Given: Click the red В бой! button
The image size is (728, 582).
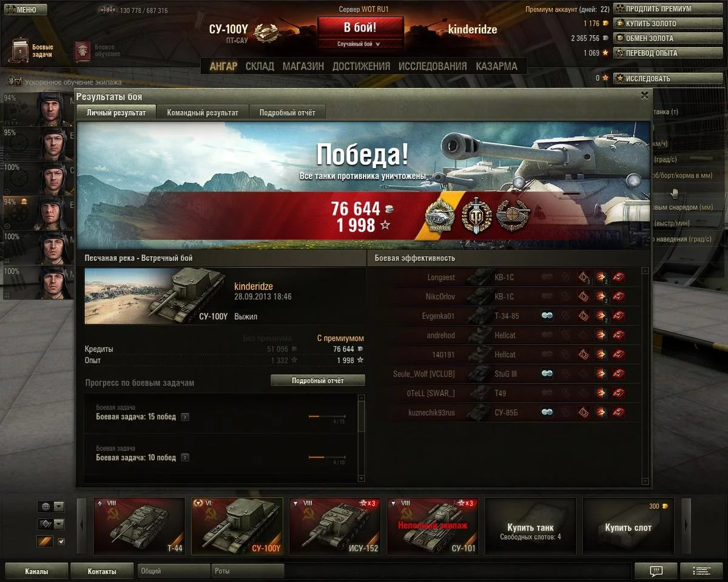Looking at the screenshot, I should (360, 28).
